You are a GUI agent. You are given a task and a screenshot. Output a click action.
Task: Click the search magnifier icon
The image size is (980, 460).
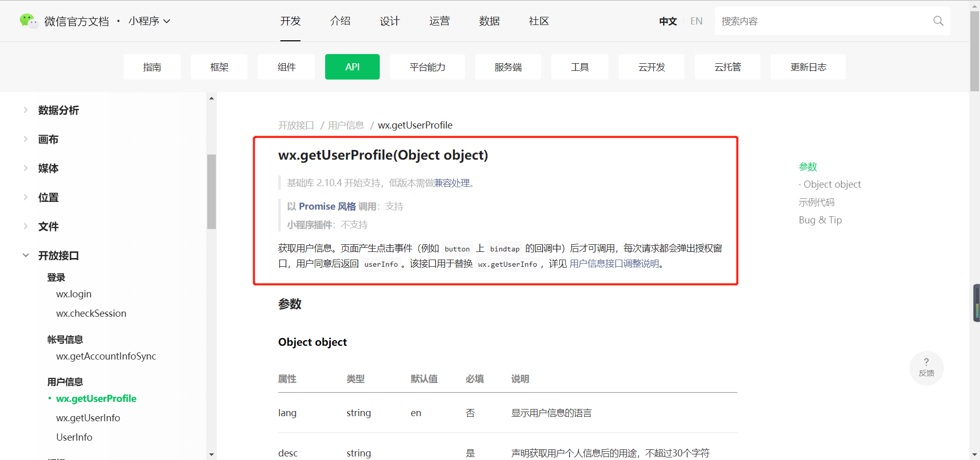click(938, 21)
